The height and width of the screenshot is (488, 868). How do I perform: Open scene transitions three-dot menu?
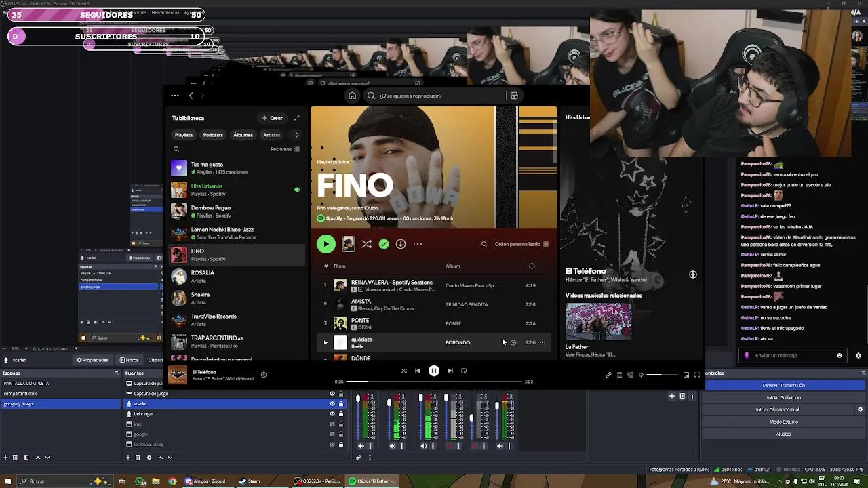[x=691, y=396]
